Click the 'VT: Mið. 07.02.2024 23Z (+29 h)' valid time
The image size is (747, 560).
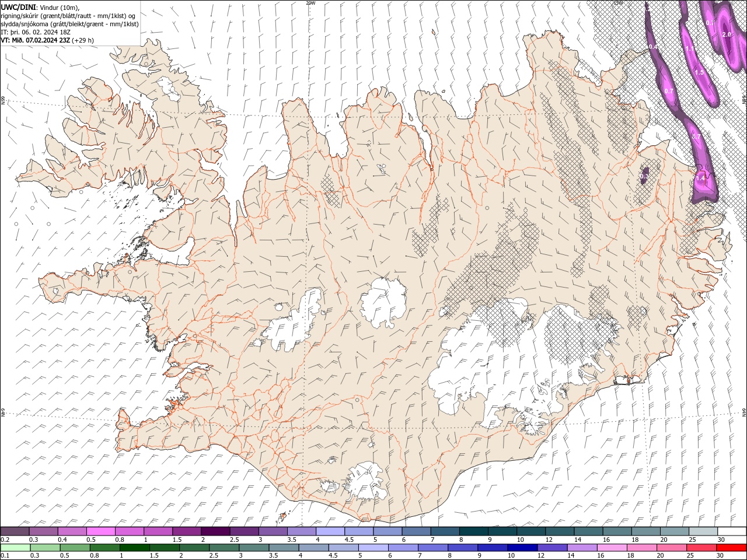tap(47, 40)
